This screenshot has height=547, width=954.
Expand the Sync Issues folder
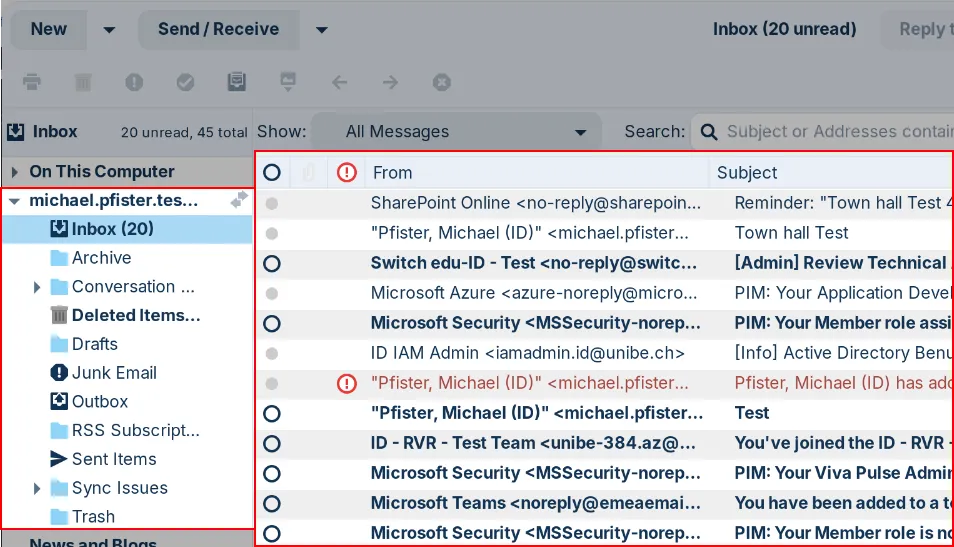37,488
